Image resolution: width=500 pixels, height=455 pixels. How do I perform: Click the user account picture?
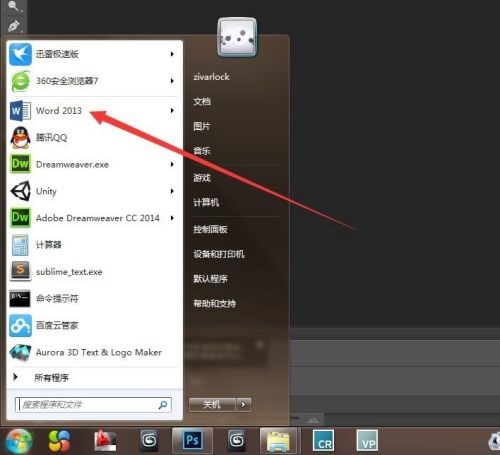pos(237,37)
